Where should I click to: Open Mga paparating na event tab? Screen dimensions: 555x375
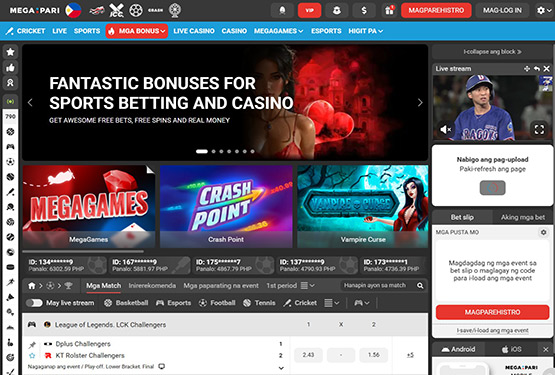click(221, 285)
